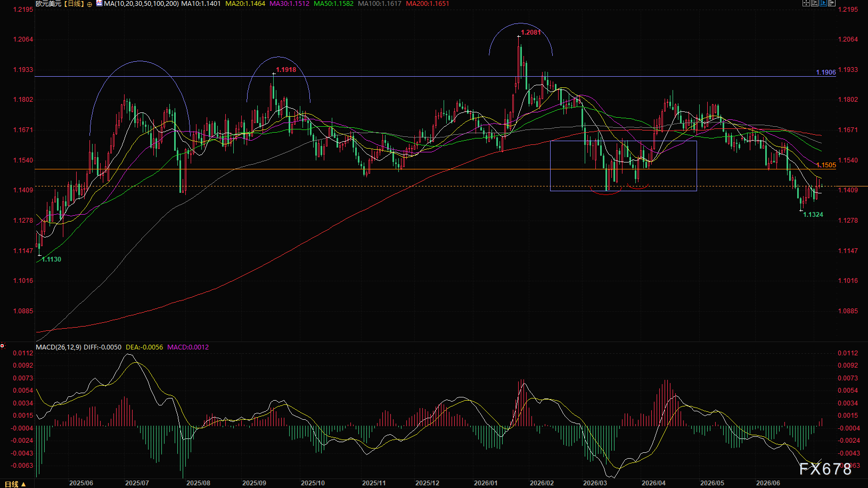The height and width of the screenshot is (488, 868).
Task: Open the MACD(26,12,9) indicator settings label
Action: click(x=59, y=347)
